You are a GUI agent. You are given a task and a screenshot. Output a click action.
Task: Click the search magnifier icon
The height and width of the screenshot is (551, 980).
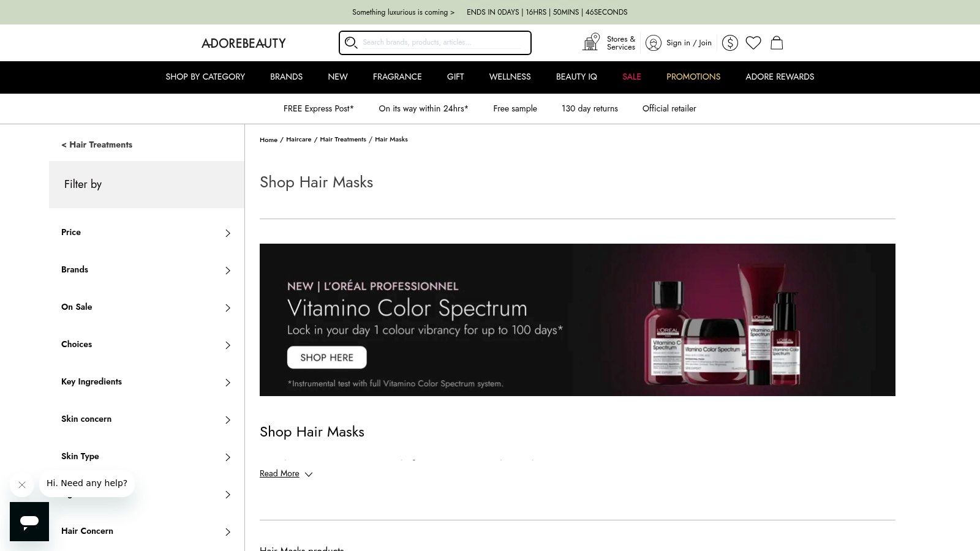click(x=351, y=42)
